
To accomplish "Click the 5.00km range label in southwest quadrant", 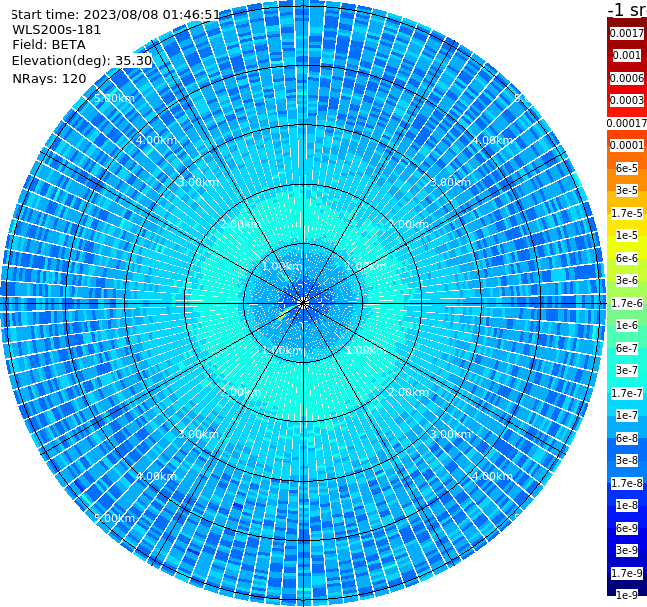I will [x=115, y=518].
